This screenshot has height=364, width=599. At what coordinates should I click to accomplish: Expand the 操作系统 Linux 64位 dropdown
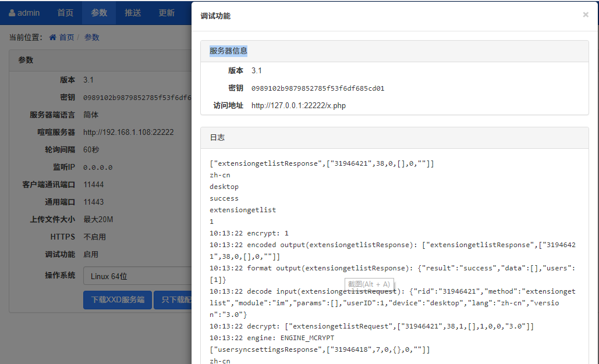tap(137, 276)
